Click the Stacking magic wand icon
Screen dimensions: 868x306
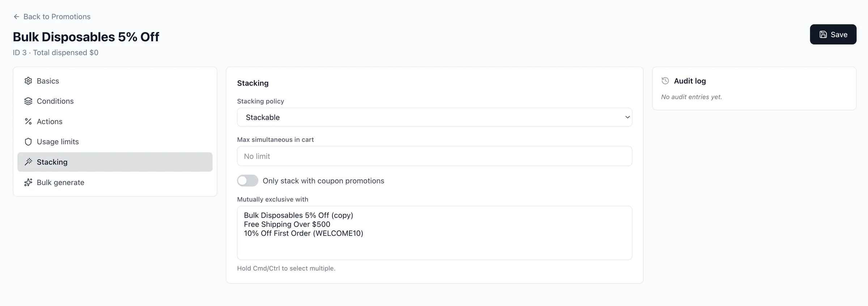click(28, 162)
